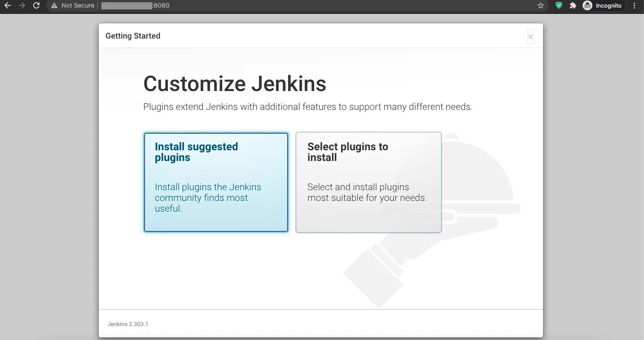Open the Chrome three-dot menu
Image resolution: width=644 pixels, height=340 pixels.
(x=635, y=5)
